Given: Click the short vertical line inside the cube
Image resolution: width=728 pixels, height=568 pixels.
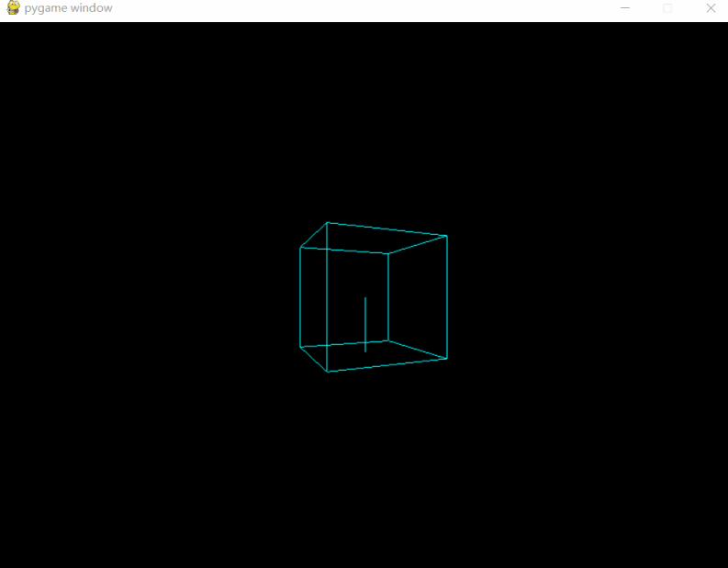Looking at the screenshot, I should [365, 324].
